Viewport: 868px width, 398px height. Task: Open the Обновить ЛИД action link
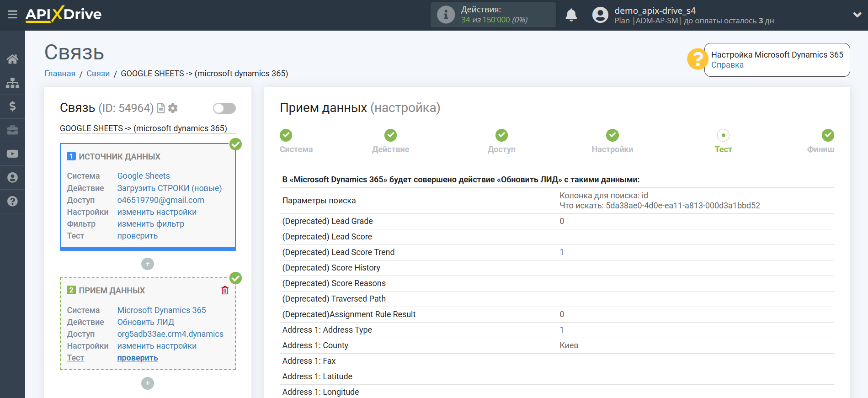(x=146, y=322)
